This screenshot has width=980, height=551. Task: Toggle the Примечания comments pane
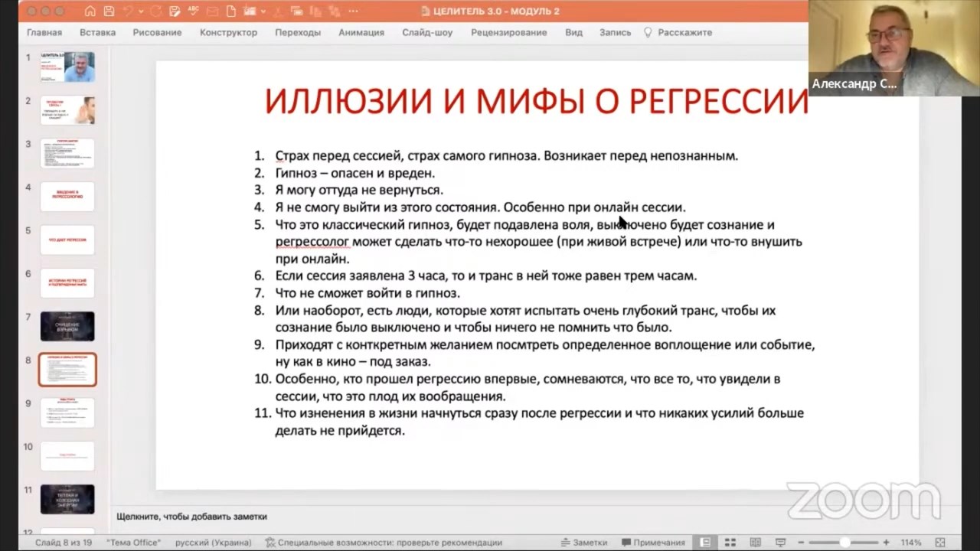(653, 543)
